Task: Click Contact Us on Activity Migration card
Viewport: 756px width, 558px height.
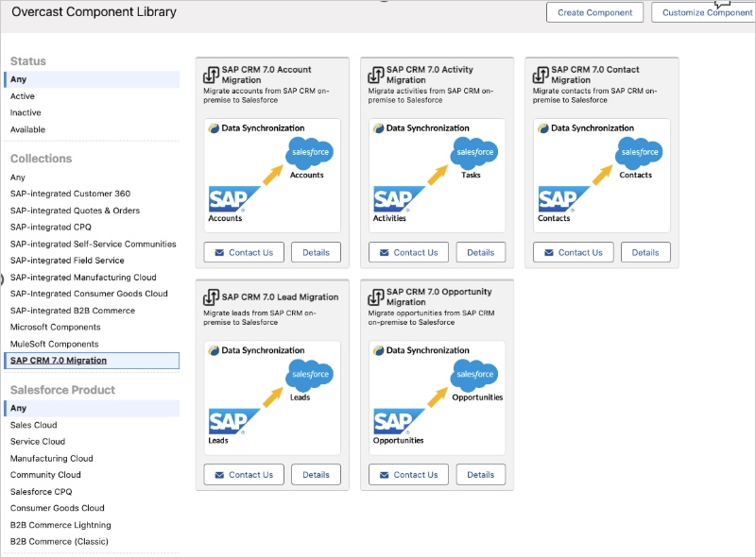Action: click(x=408, y=252)
